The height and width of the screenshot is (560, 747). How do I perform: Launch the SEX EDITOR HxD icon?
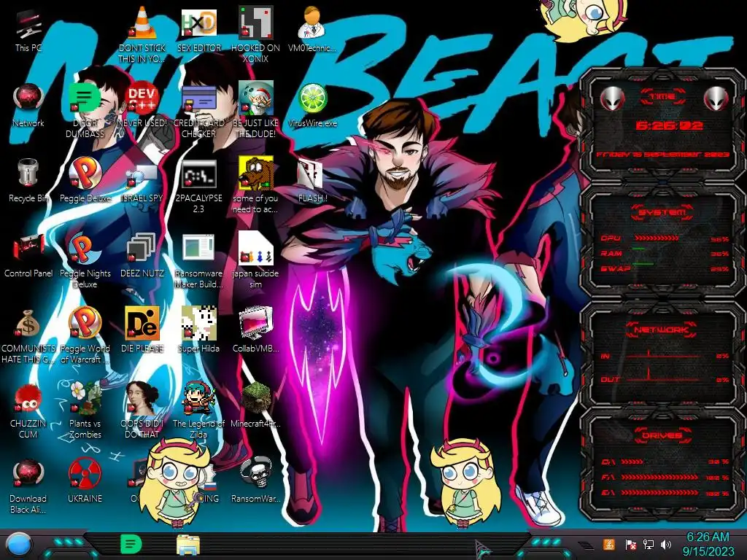(x=199, y=23)
